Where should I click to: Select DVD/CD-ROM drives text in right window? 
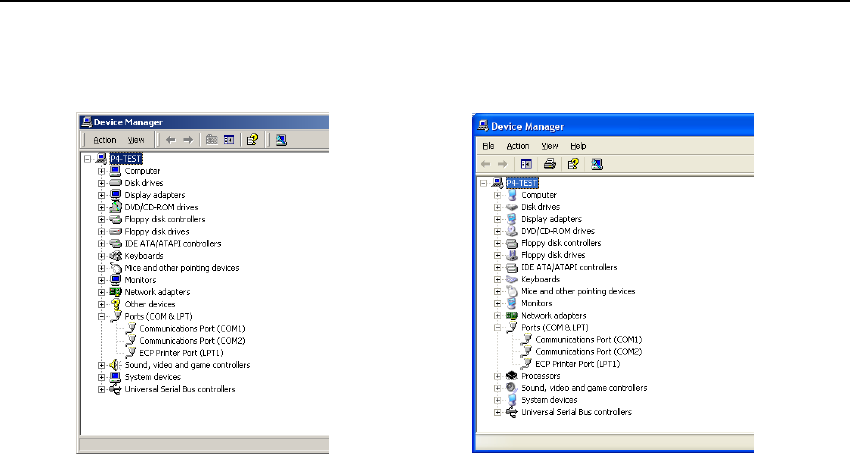coord(558,231)
